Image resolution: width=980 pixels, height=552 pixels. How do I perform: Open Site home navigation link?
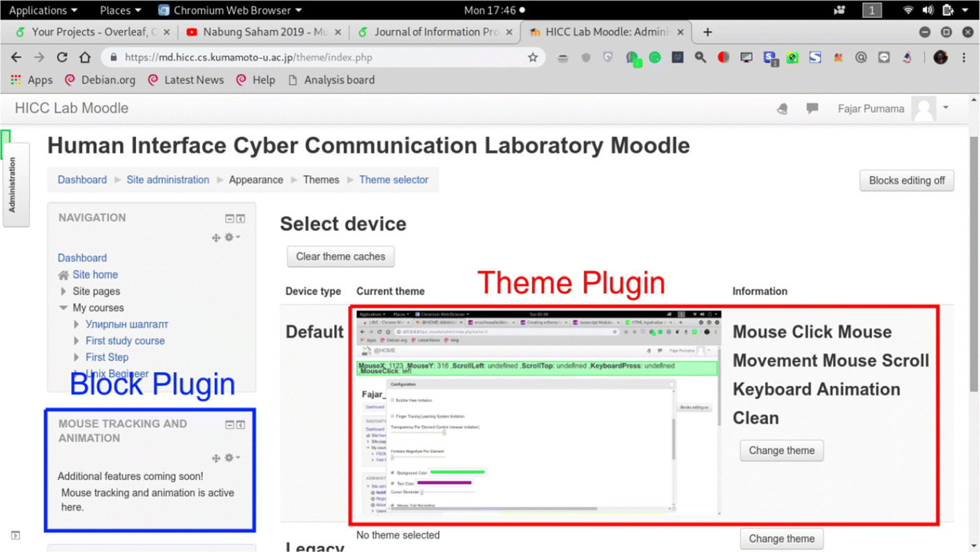pyautogui.click(x=95, y=275)
